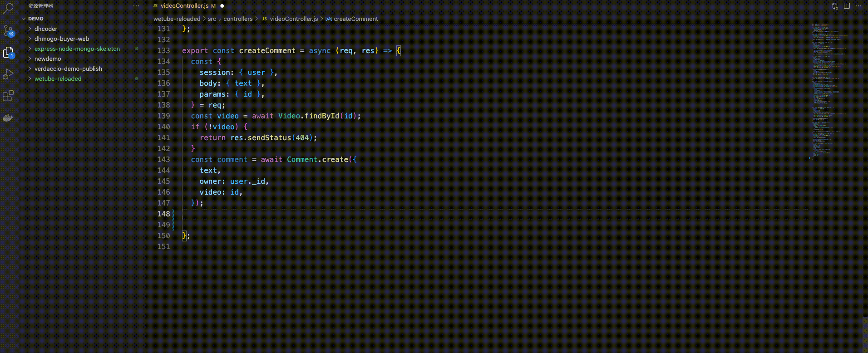Screen dimensions: 868x353
Task: Place cursor on createComment function name
Action: click(x=267, y=50)
